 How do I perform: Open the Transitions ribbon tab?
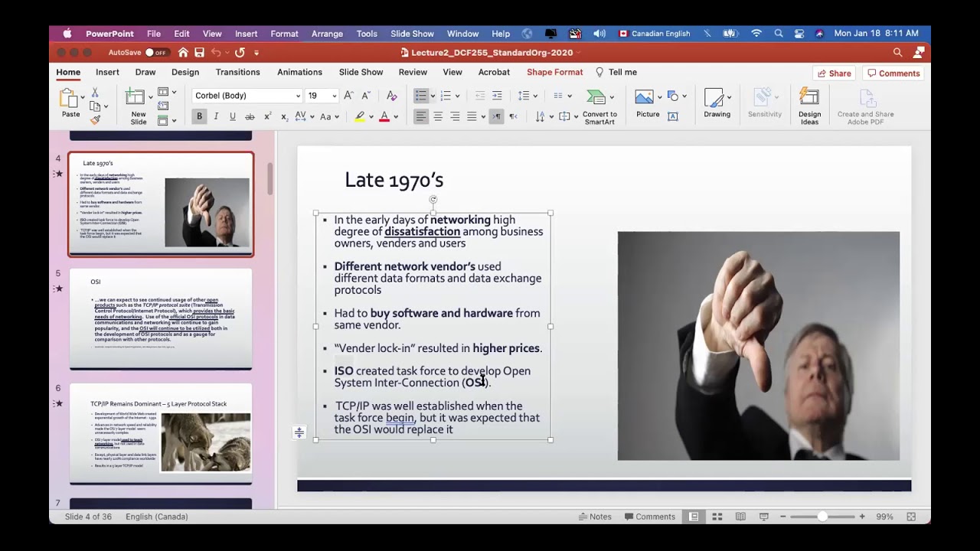coord(237,72)
